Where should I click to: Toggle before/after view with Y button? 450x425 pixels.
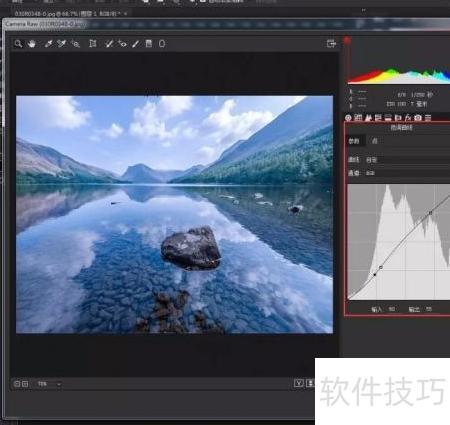click(299, 383)
